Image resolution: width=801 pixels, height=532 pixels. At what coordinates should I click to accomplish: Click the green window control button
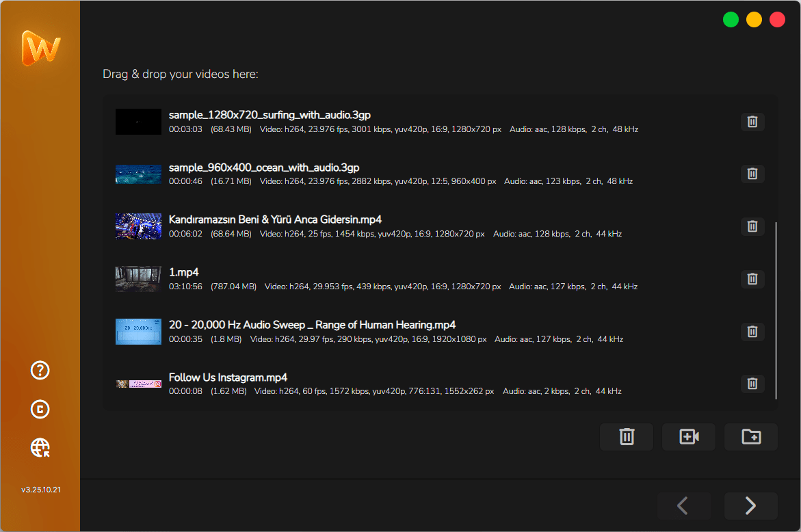(x=731, y=20)
